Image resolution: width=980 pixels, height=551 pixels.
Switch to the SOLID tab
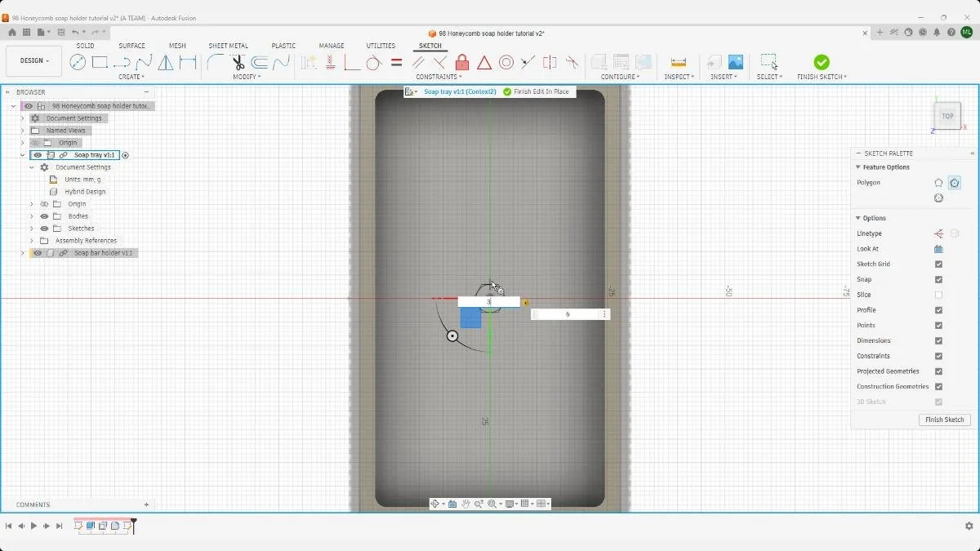point(85,46)
